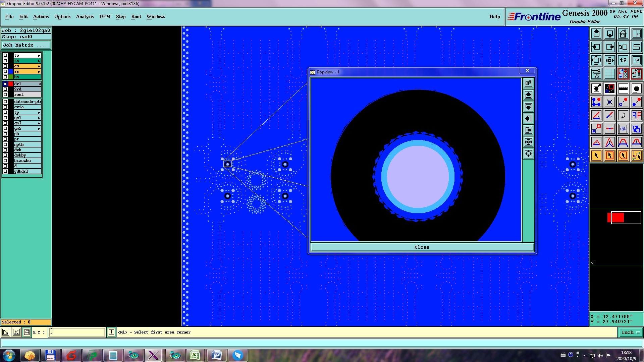The image size is (644, 362).
Task: Click the net select arrow tool
Action: pyautogui.click(x=636, y=156)
